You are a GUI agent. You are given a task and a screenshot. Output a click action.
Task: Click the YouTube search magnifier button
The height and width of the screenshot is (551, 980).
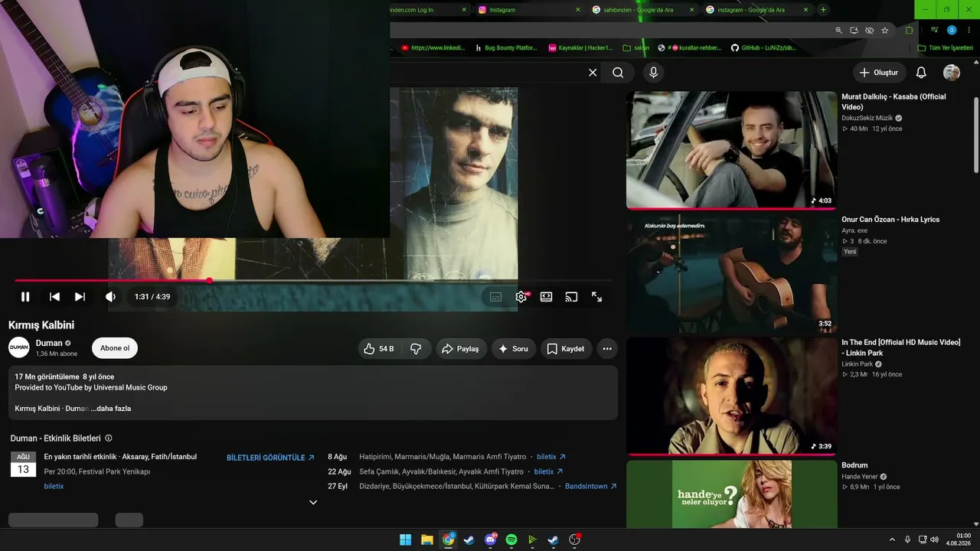point(618,73)
